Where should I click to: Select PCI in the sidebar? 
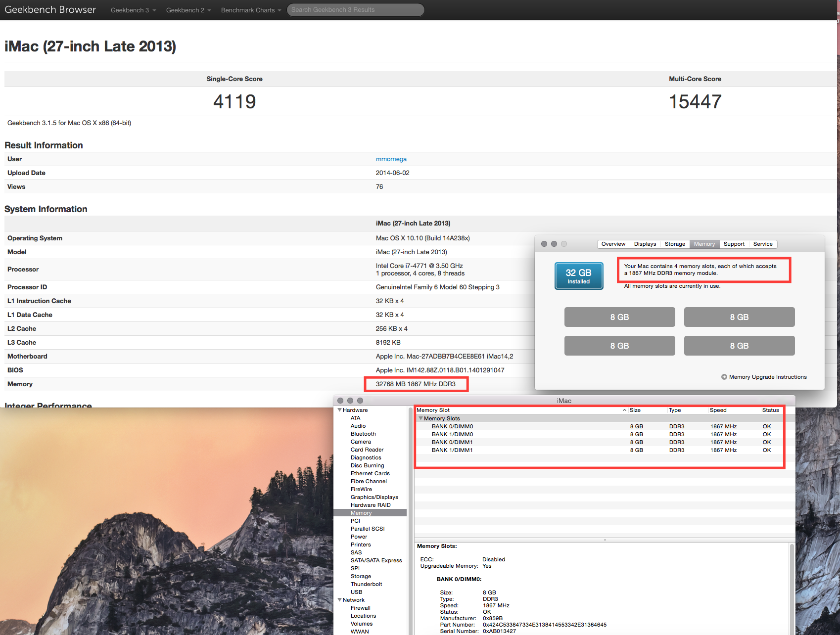355,521
